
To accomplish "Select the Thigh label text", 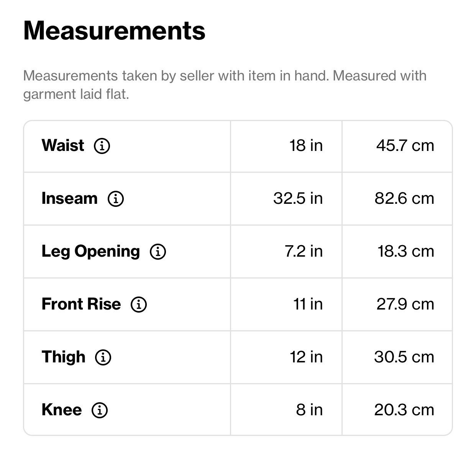I will pyautogui.click(x=64, y=357).
